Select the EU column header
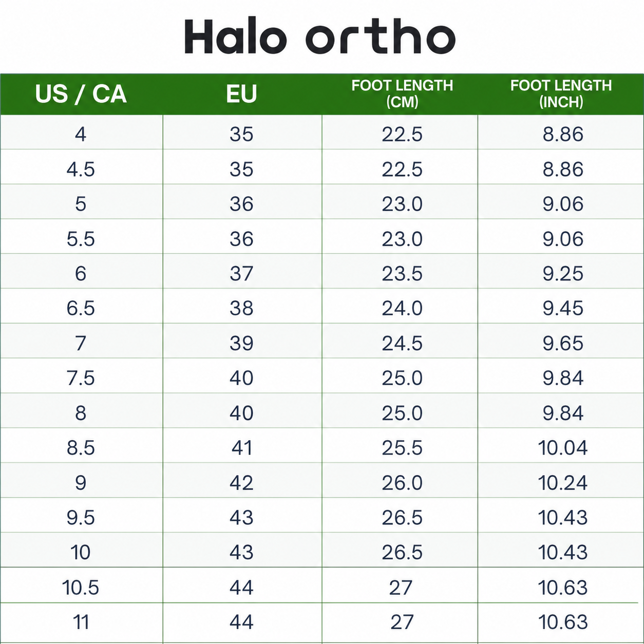Viewport: 644px width, 644px height. pos(242,94)
